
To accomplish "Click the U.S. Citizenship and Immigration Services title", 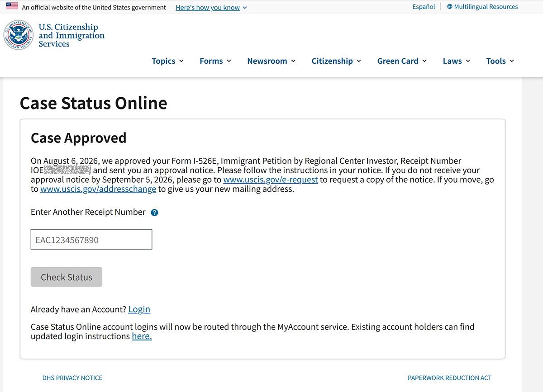I will pos(71,35).
